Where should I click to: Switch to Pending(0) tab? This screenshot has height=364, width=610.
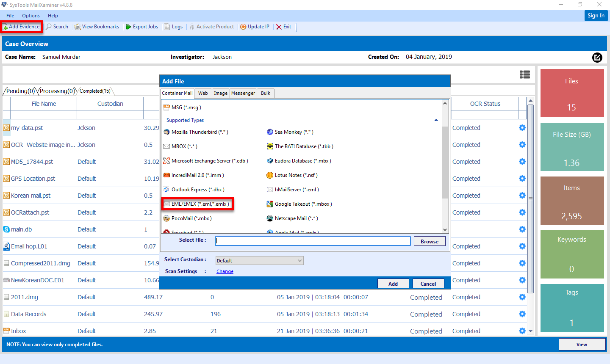point(20,91)
